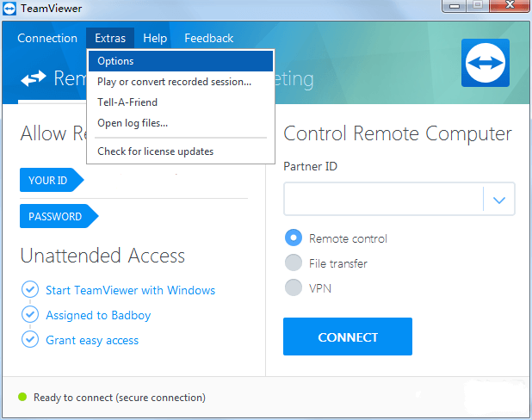Close the TeamViewer window

coord(510,6)
